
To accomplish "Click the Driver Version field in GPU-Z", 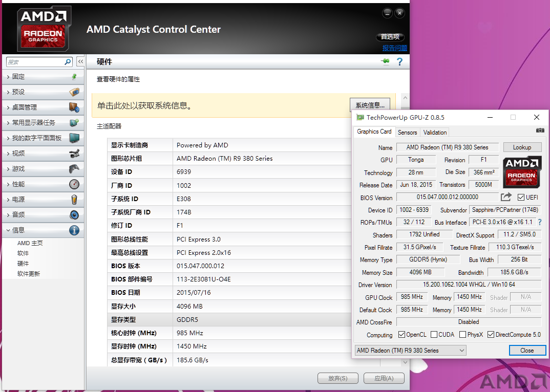I will (469, 285).
